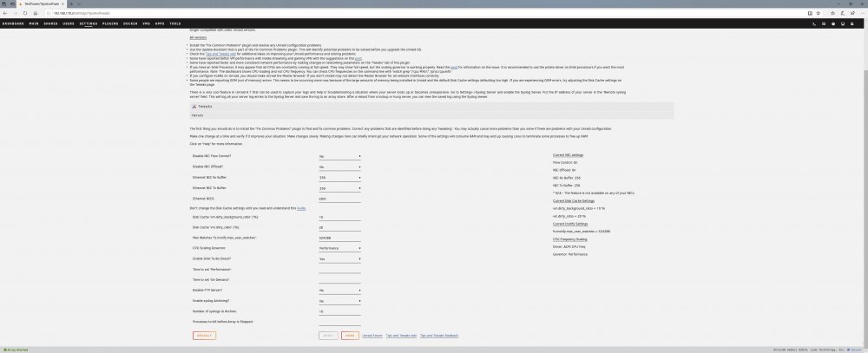Open CPU Scaling Governor dropdown
This screenshot has height=353, width=868.
(340, 248)
